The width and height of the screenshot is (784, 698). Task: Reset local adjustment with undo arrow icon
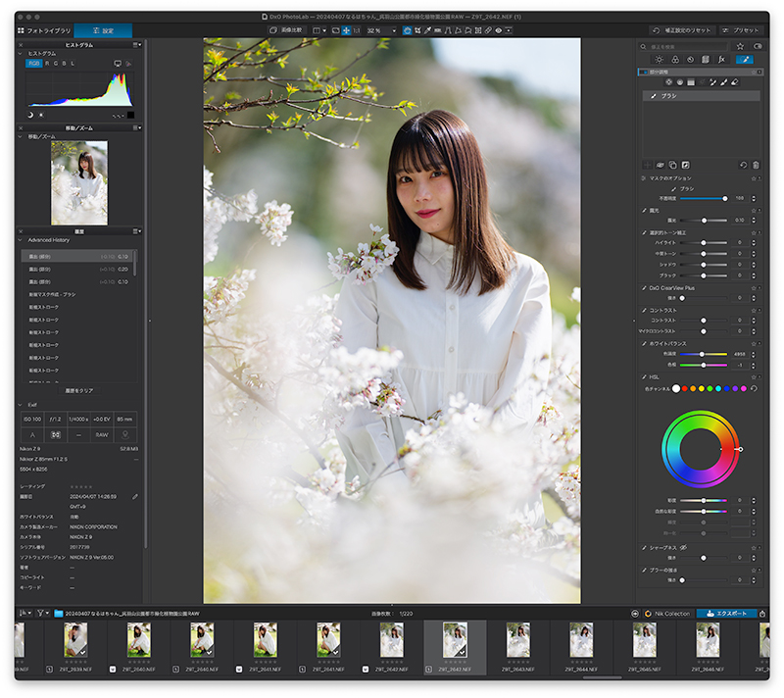click(x=744, y=165)
